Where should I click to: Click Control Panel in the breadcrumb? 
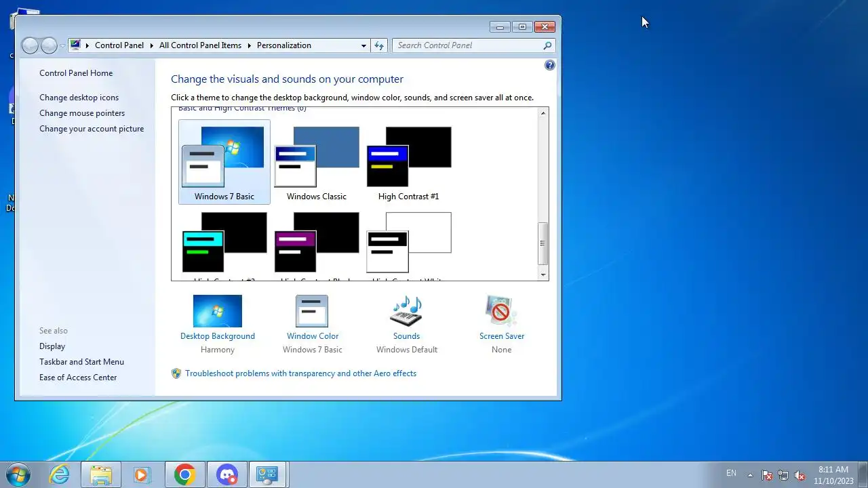point(119,45)
